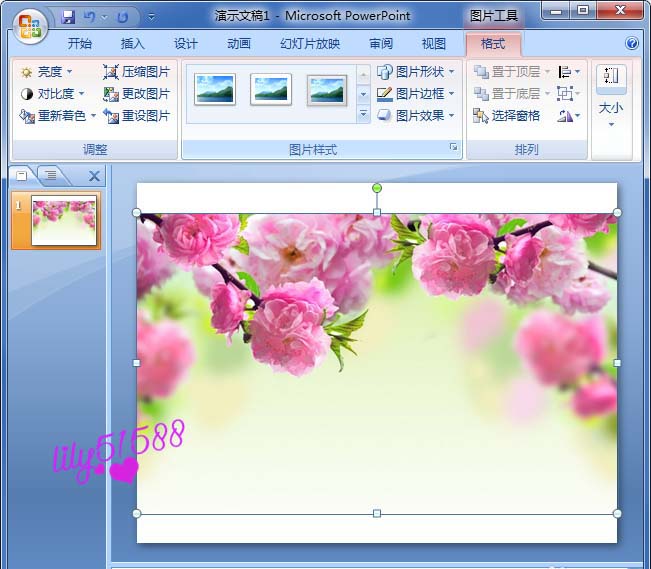This screenshot has height=569, width=651.
Task: Click 重设图片 reset picture
Action: (x=137, y=116)
